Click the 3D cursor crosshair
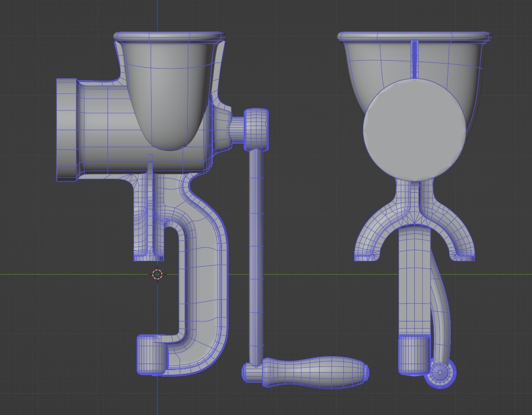 pos(157,274)
